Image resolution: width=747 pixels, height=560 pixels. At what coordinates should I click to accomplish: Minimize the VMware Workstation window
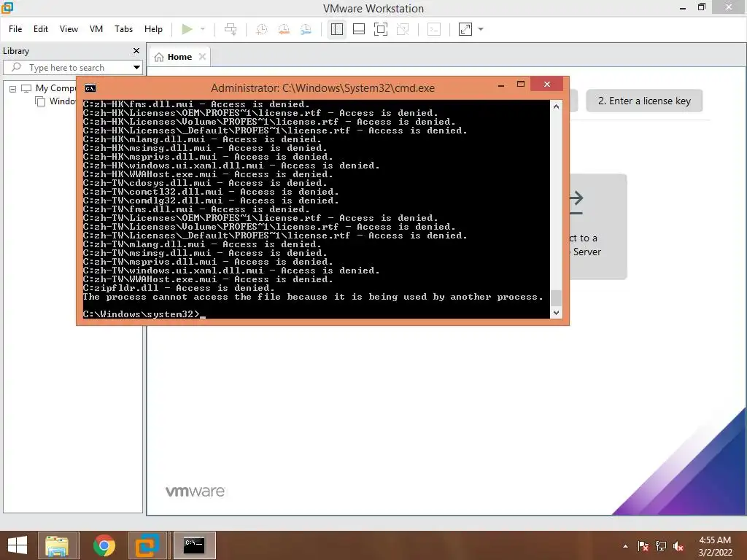tap(683, 7)
